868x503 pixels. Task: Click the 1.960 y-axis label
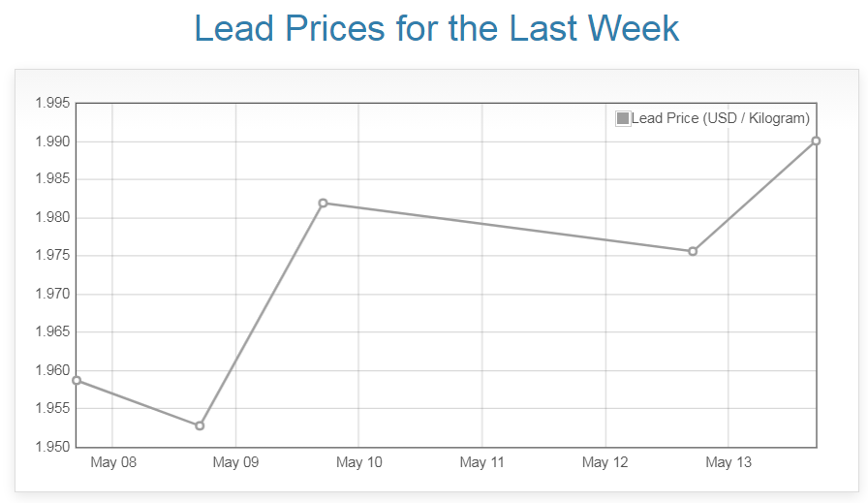[x=51, y=370]
